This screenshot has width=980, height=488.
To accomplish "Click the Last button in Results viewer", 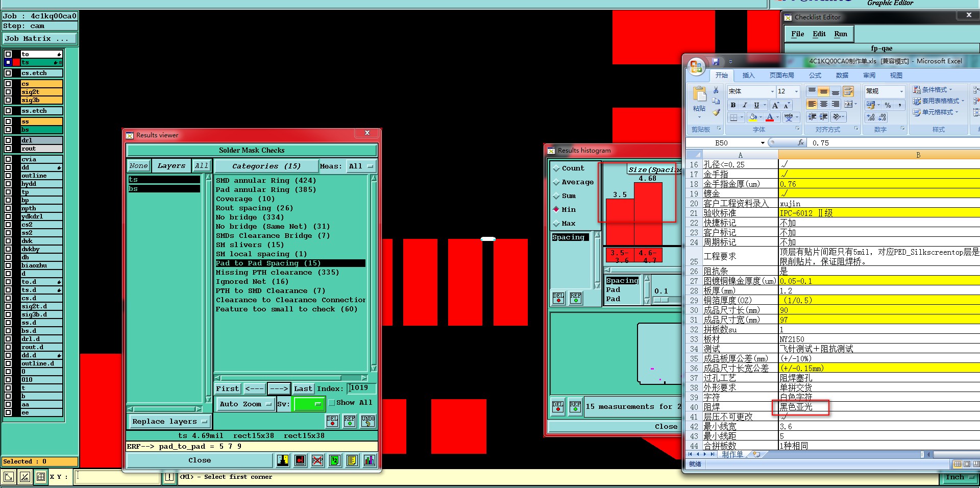I will pos(303,388).
